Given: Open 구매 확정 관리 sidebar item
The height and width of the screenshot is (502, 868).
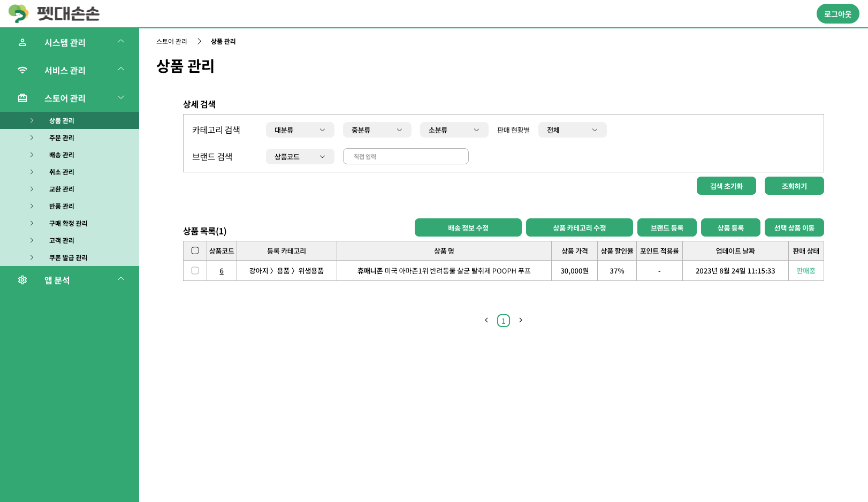Looking at the screenshot, I should pyautogui.click(x=70, y=223).
